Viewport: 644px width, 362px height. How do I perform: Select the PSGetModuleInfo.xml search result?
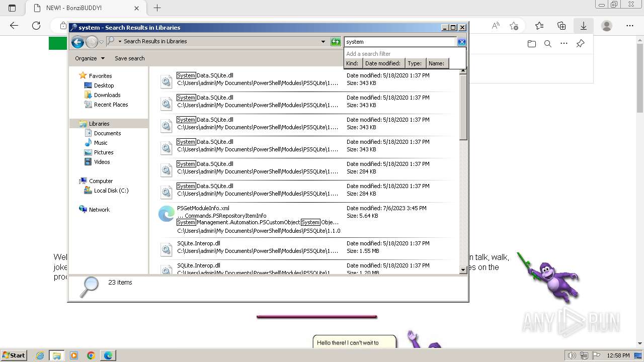(304, 220)
